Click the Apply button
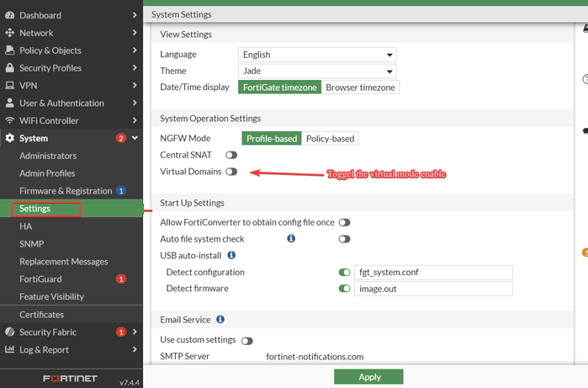This screenshot has width=588, height=388. pos(368,377)
